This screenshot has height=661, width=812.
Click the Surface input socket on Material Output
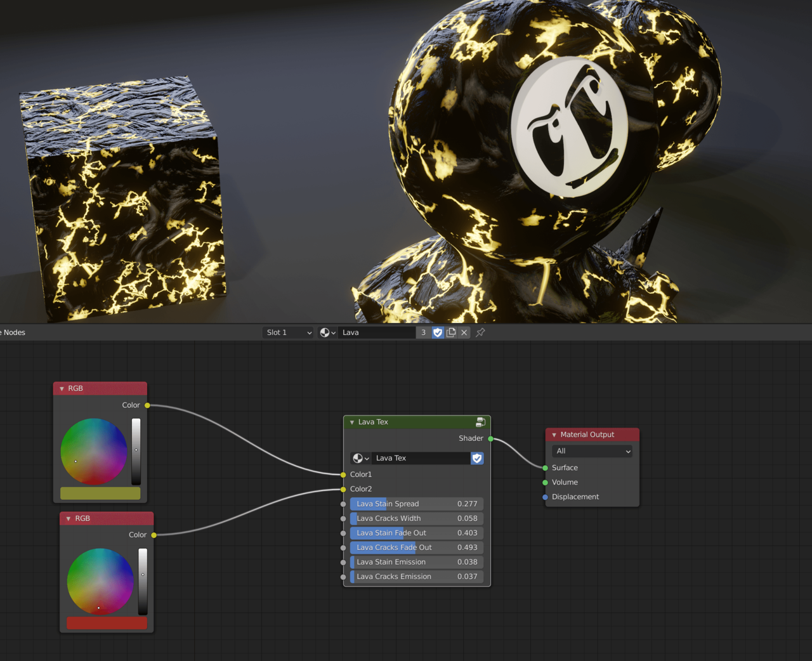(545, 468)
